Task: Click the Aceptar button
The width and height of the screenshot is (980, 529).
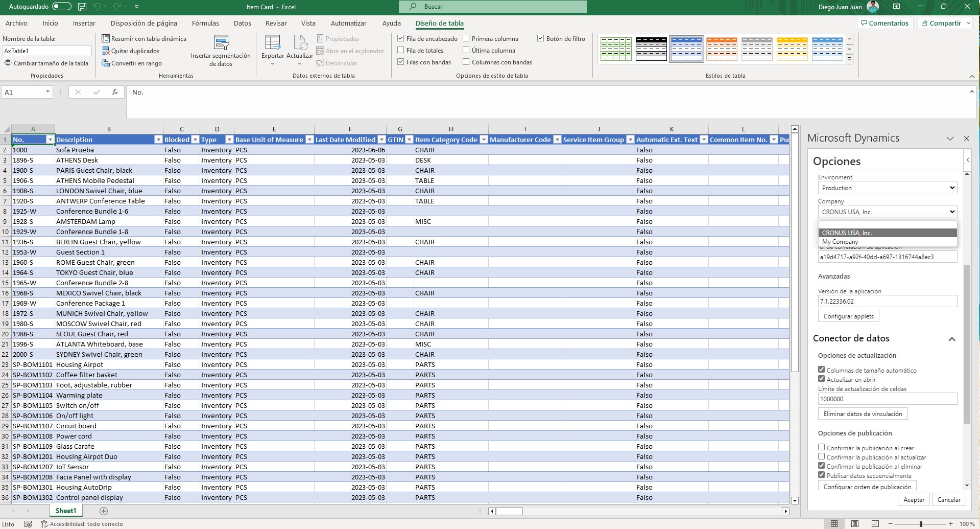Action: point(914,499)
